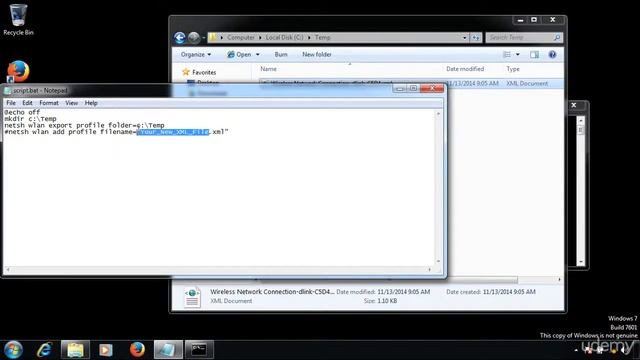
Task: Click Notepad horizontal scrollbar left arrow
Action: click(x=8, y=269)
